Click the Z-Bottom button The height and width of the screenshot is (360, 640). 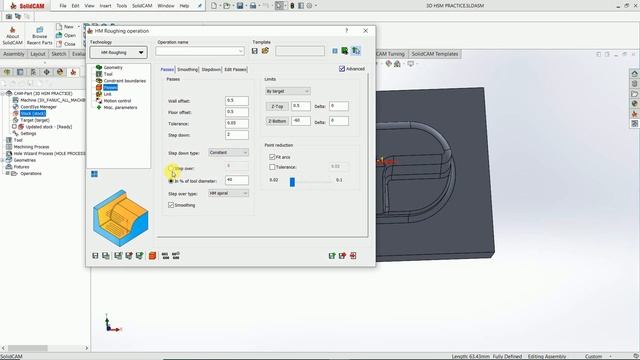click(x=277, y=121)
